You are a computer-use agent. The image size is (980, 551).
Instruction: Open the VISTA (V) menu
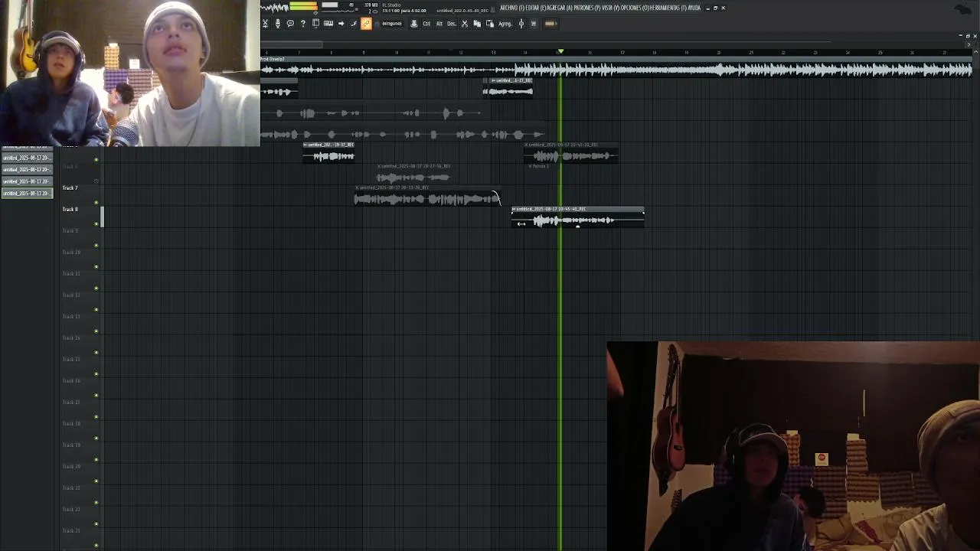pos(610,8)
